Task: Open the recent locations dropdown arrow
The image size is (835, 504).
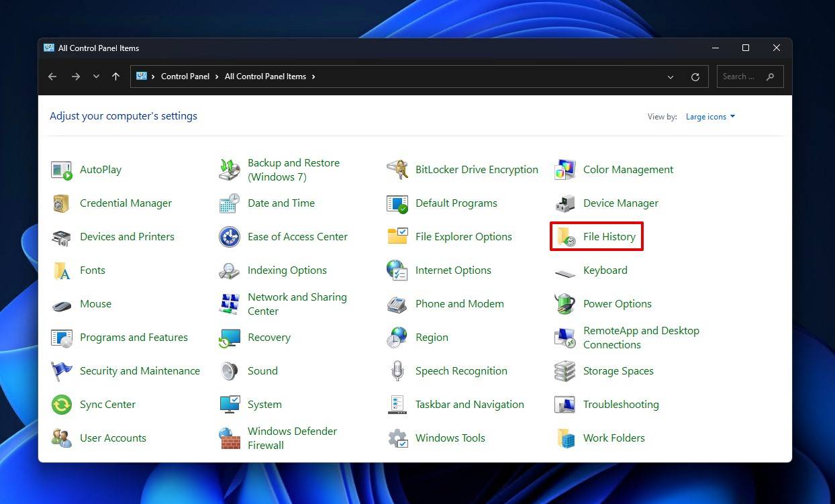Action: pyautogui.click(x=96, y=77)
